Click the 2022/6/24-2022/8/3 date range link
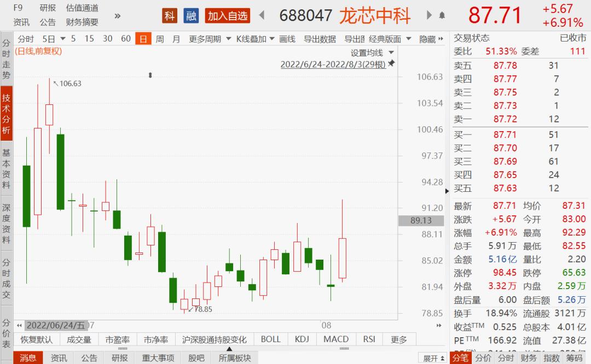Viewport: 591px width, 364px height. (x=333, y=64)
